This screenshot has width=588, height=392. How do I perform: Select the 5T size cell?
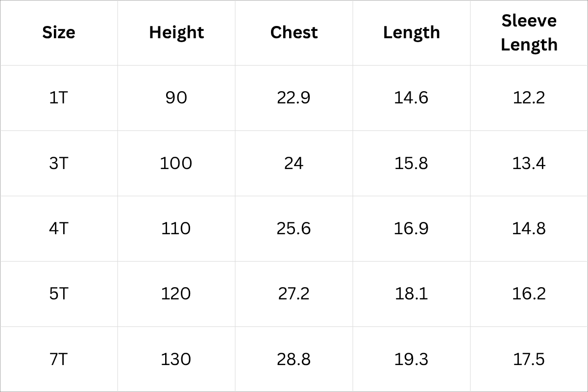click(59, 294)
